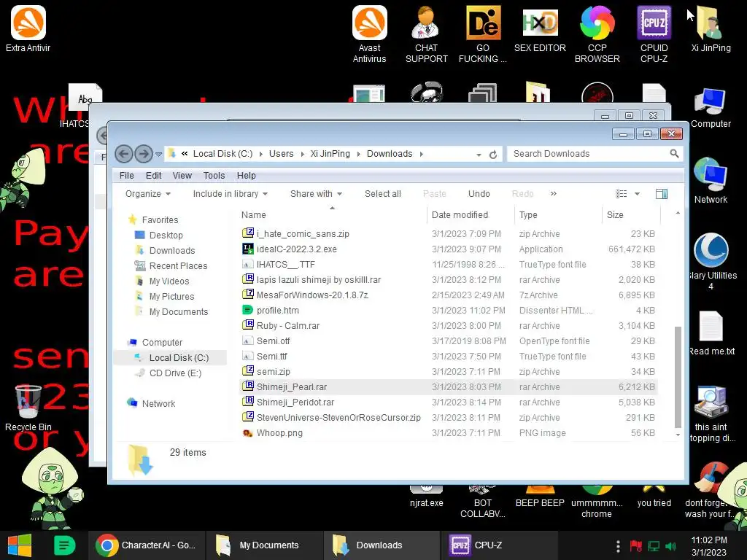Open the Extra Antivir desktop icon

(x=28, y=28)
